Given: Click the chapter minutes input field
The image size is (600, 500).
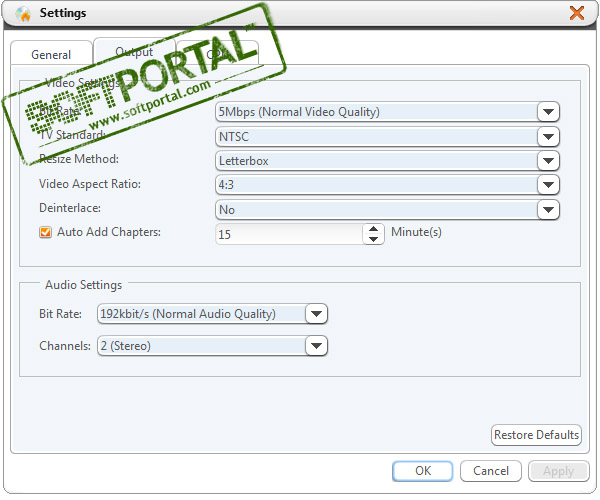Looking at the screenshot, I should [x=289, y=234].
